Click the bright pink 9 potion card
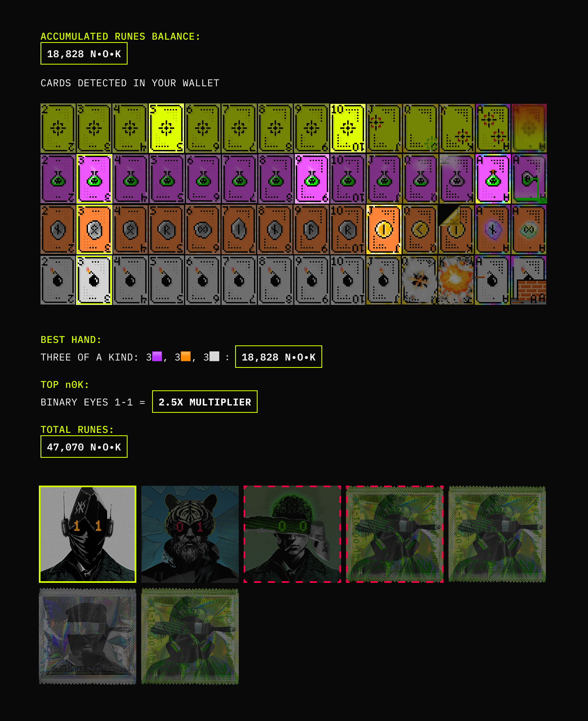 point(312,179)
